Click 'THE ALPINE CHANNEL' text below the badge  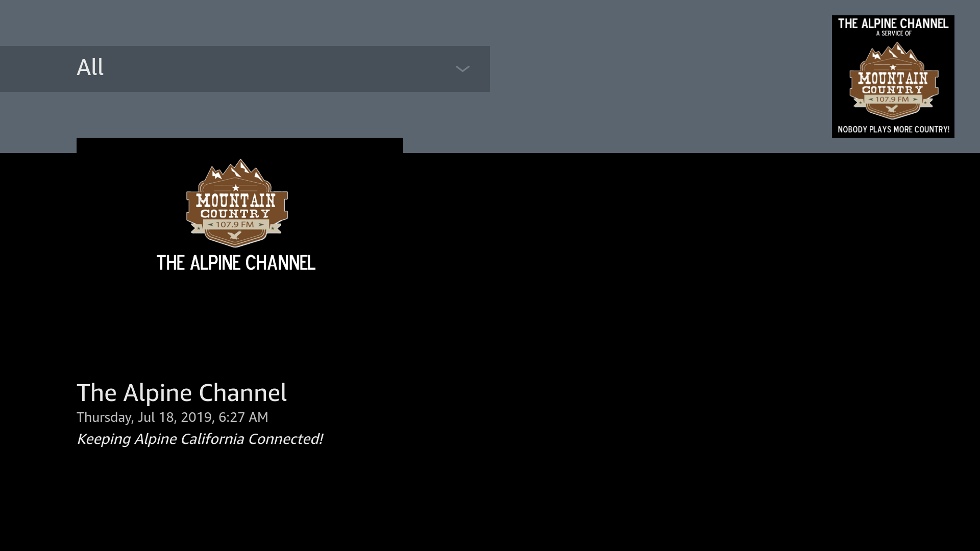tap(236, 263)
